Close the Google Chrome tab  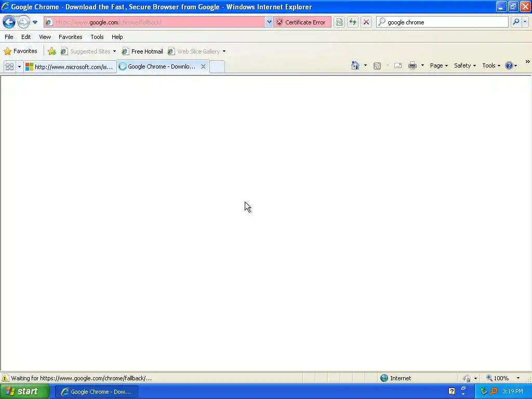click(x=203, y=66)
